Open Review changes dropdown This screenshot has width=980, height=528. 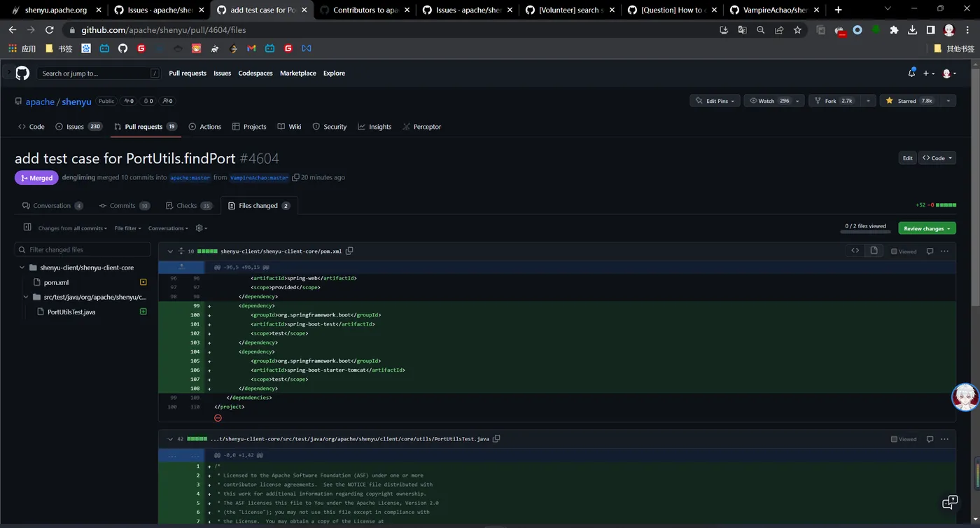click(x=927, y=228)
